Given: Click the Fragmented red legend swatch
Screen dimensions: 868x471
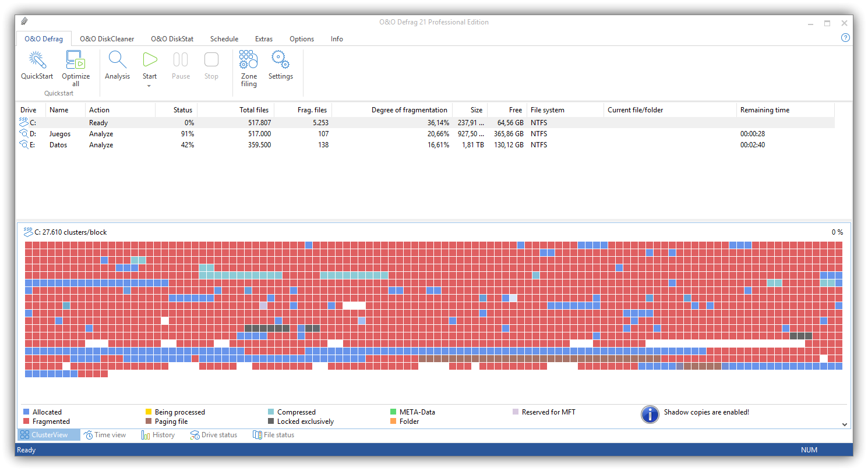Looking at the screenshot, I should coord(26,422).
